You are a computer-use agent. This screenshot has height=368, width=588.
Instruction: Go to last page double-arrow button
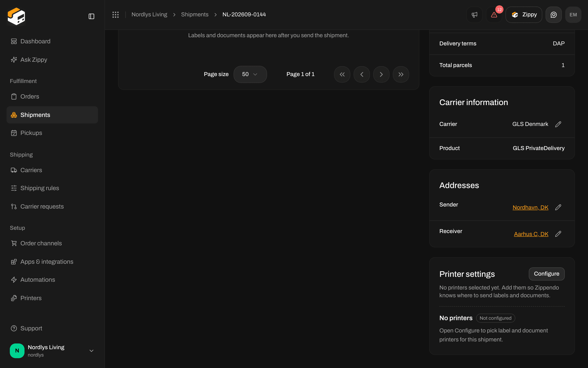click(401, 74)
